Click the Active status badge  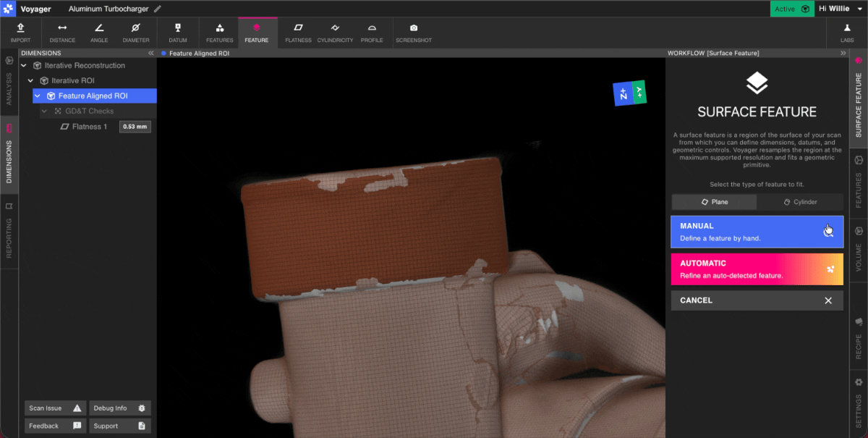point(792,9)
